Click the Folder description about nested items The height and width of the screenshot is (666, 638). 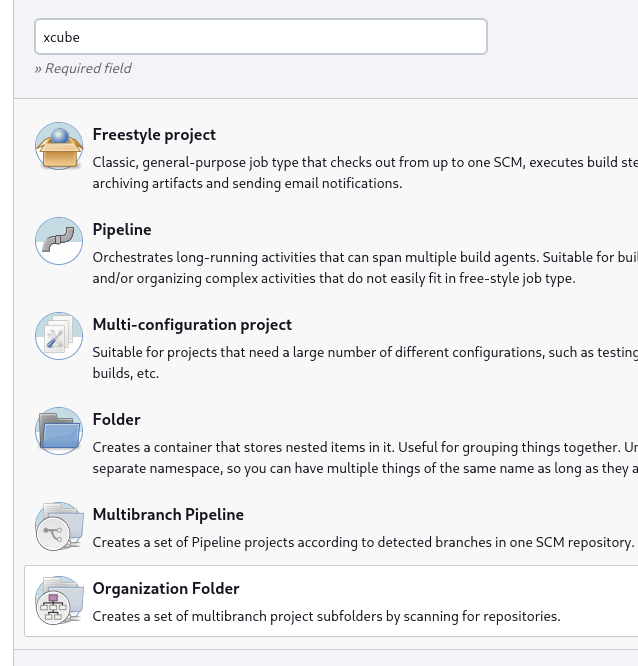(x=365, y=458)
